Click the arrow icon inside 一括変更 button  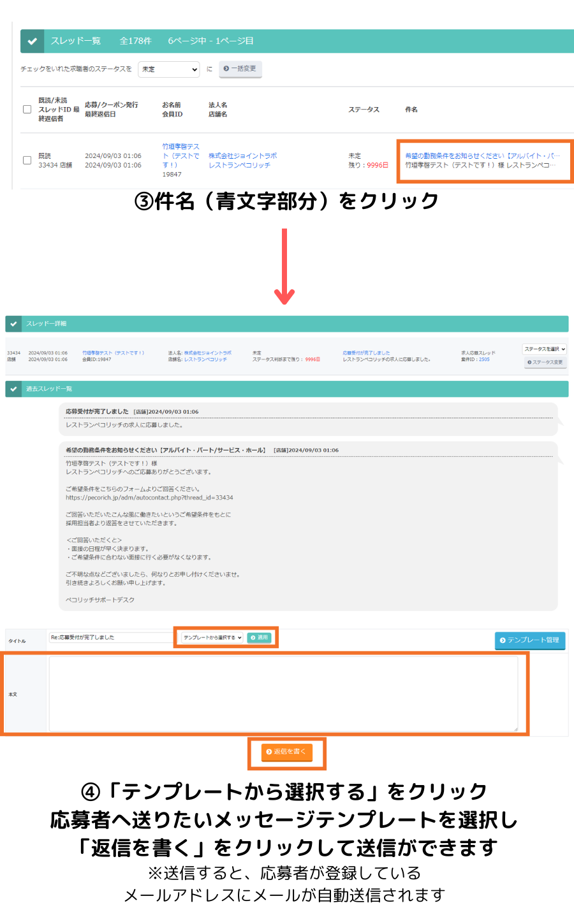point(226,69)
